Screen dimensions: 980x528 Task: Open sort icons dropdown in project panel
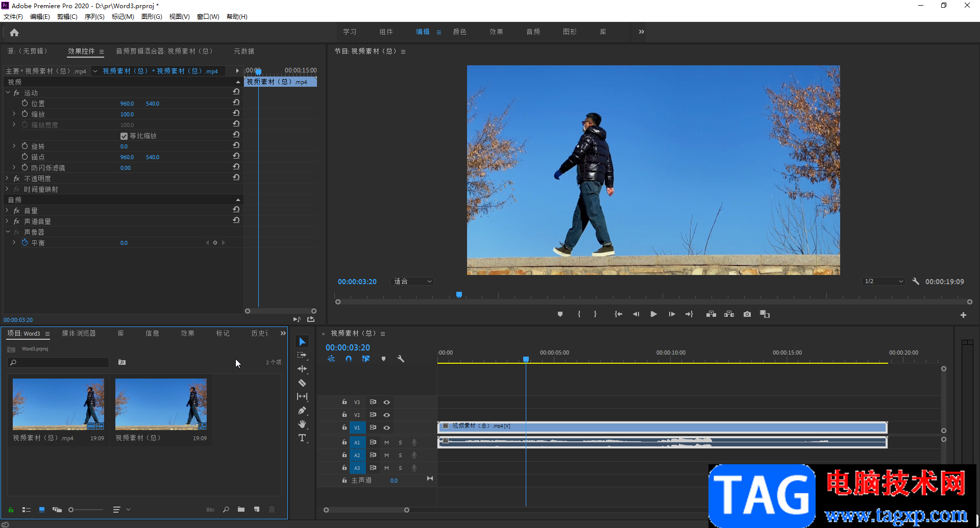click(x=120, y=509)
